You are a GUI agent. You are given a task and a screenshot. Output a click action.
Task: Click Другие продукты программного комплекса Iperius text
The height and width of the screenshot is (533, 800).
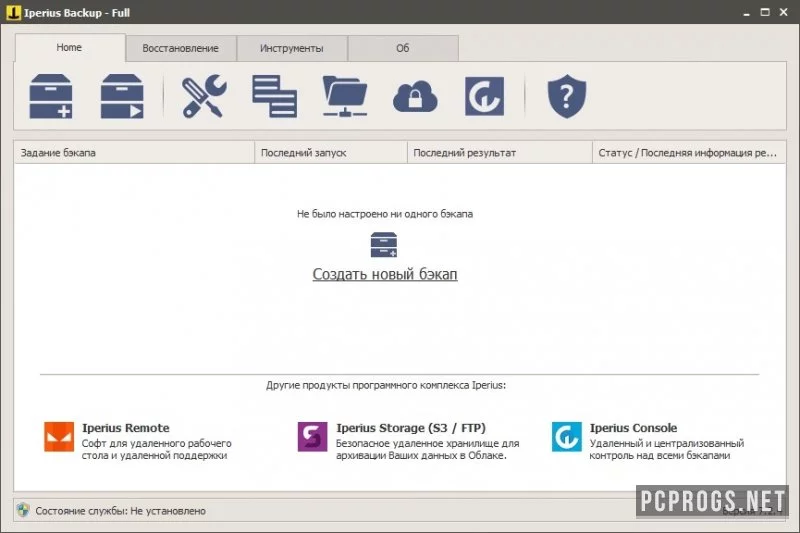(x=386, y=385)
